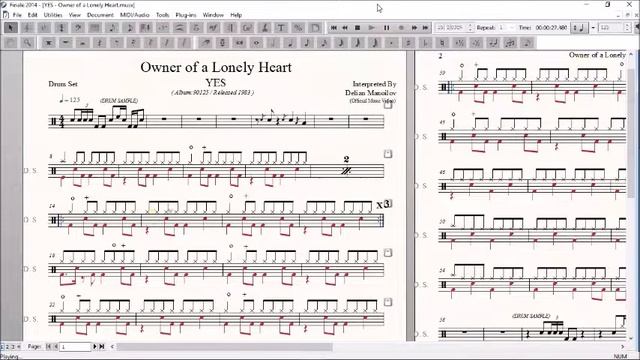640x360 pixels.
Task: Select the Clef tool
Action: point(78,28)
